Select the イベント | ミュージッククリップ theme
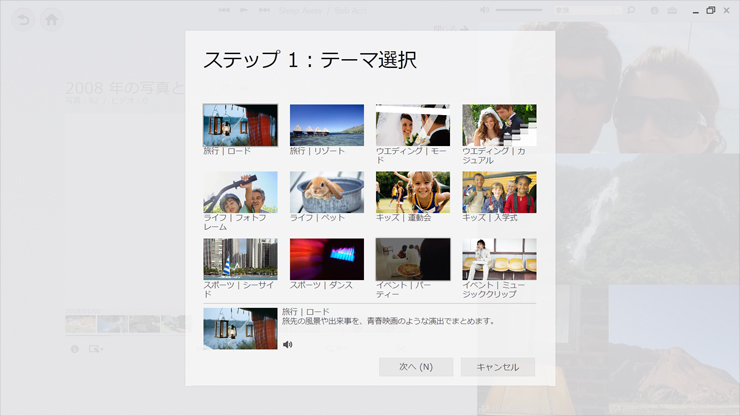 [499, 259]
